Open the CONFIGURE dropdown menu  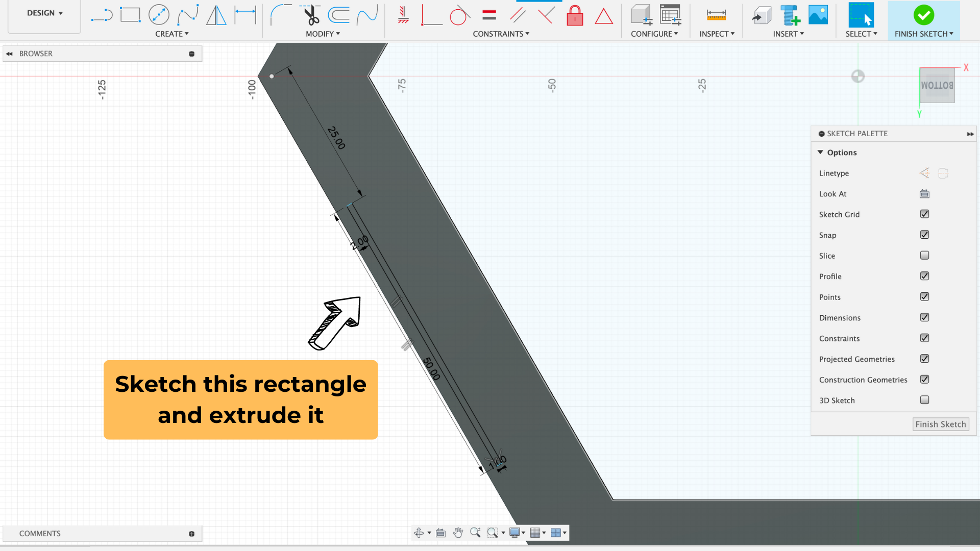(654, 34)
